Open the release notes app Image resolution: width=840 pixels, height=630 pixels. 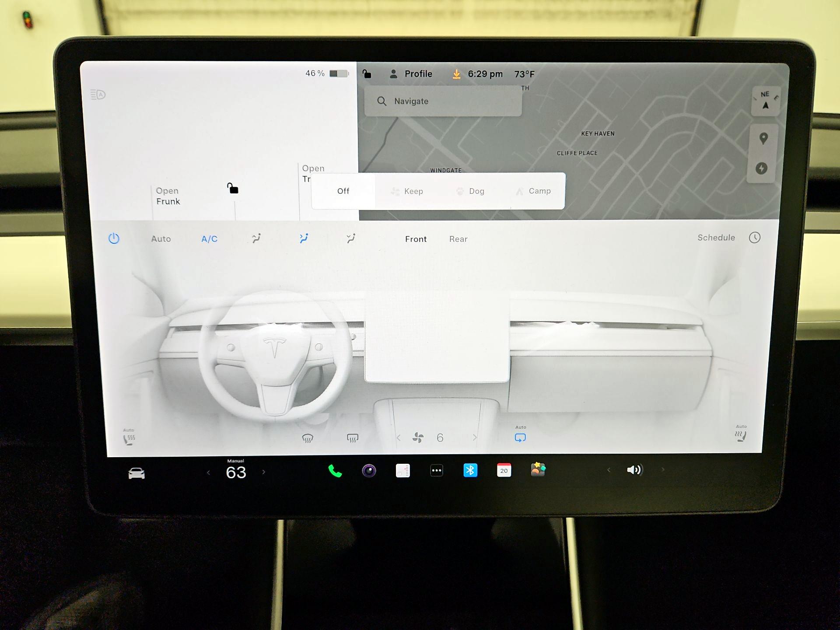(x=402, y=471)
